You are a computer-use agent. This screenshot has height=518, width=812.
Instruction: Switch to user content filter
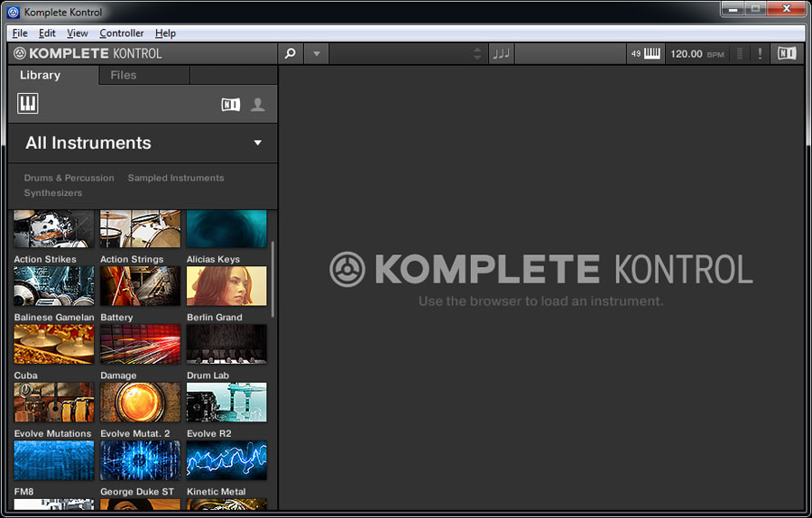coord(258,105)
